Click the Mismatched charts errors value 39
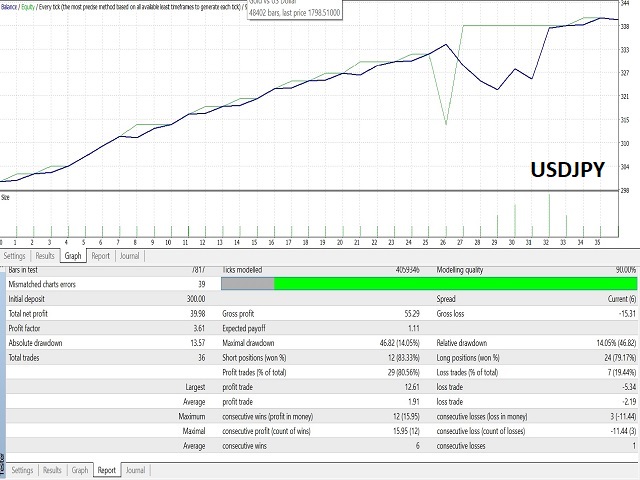The image size is (640, 480). coord(202,284)
